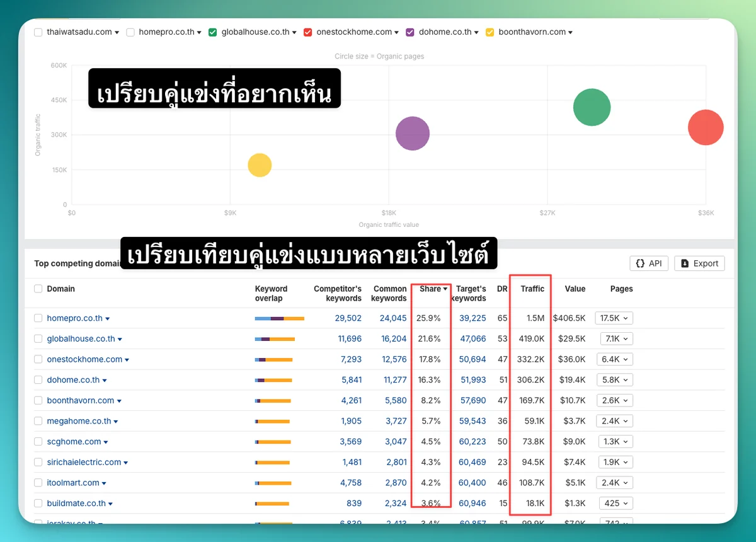Sort by the DR column header
The image size is (756, 542).
tap(502, 289)
